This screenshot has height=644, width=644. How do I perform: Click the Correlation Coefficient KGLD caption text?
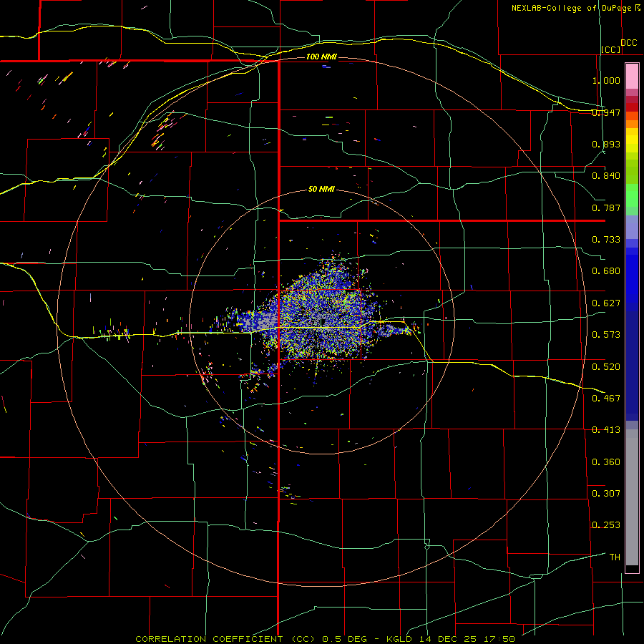326,639
